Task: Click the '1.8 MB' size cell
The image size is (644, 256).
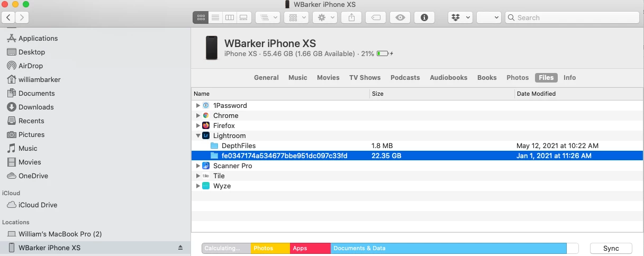Action: pyautogui.click(x=382, y=145)
